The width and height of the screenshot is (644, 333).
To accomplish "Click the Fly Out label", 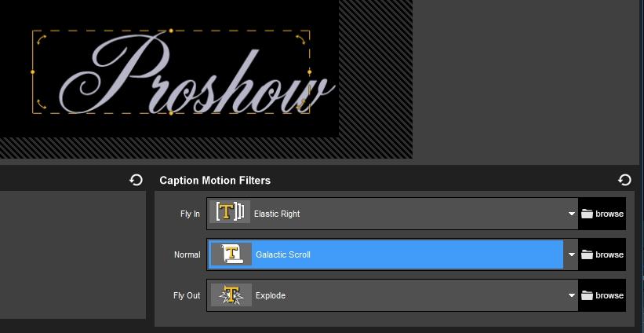I will tap(187, 295).
